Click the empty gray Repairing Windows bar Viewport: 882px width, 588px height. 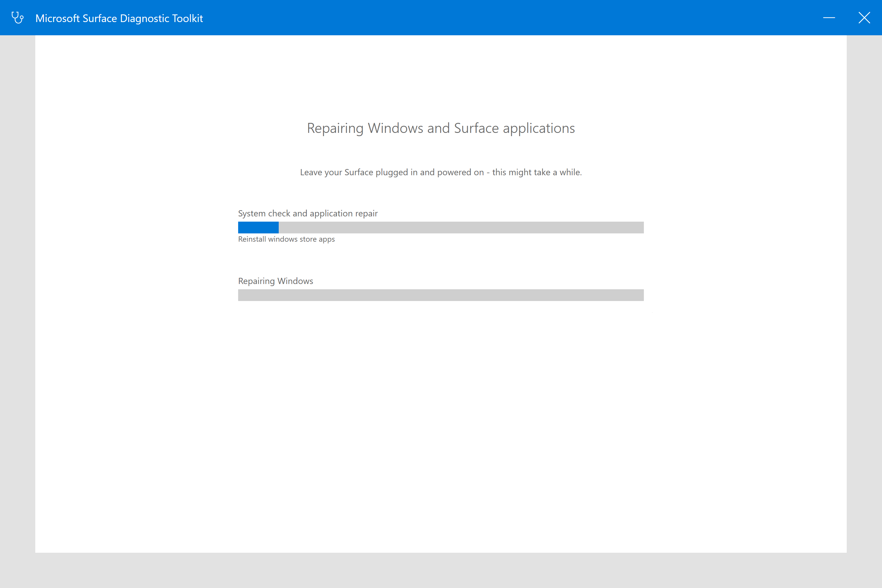click(441, 295)
